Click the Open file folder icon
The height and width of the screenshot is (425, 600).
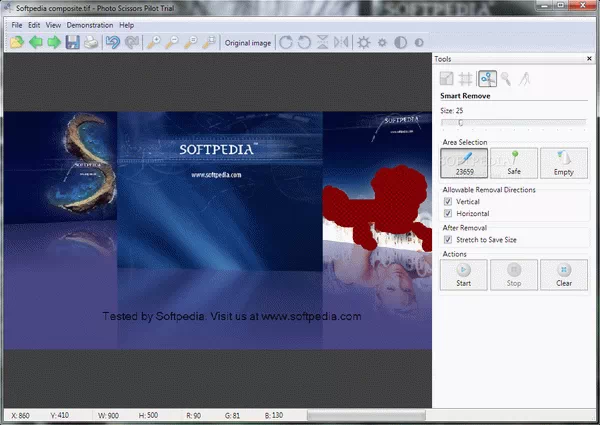pos(17,42)
